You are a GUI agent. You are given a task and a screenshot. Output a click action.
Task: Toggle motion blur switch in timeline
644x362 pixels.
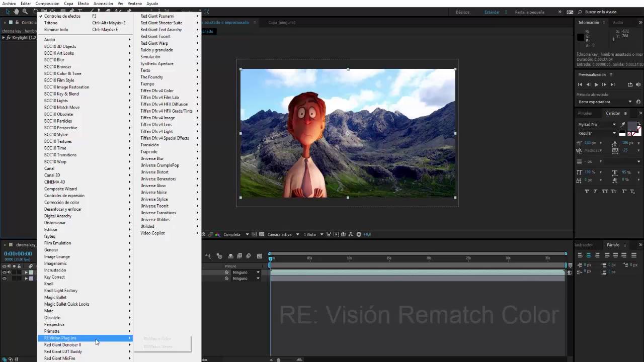click(248, 256)
